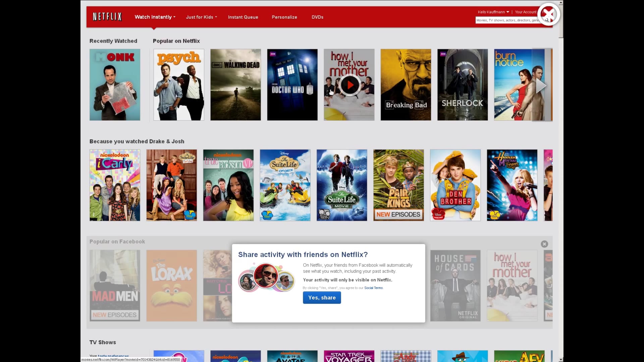Click the play button on How I Met Your Mother
Screen dimensions: 644x362
coord(349,85)
